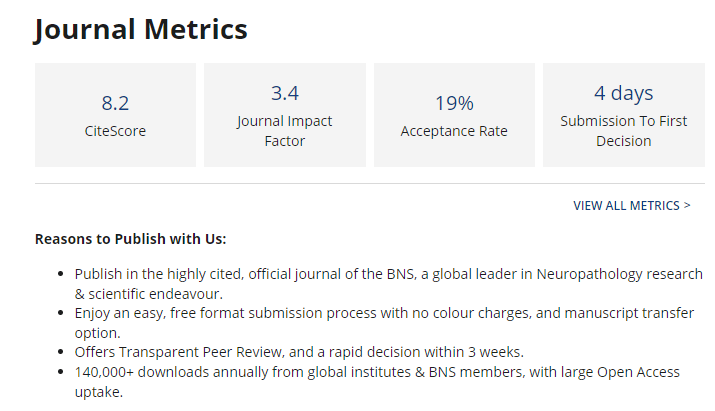Click the 8.2 CiteScore number
This screenshot has height=411, width=715.
tap(115, 103)
